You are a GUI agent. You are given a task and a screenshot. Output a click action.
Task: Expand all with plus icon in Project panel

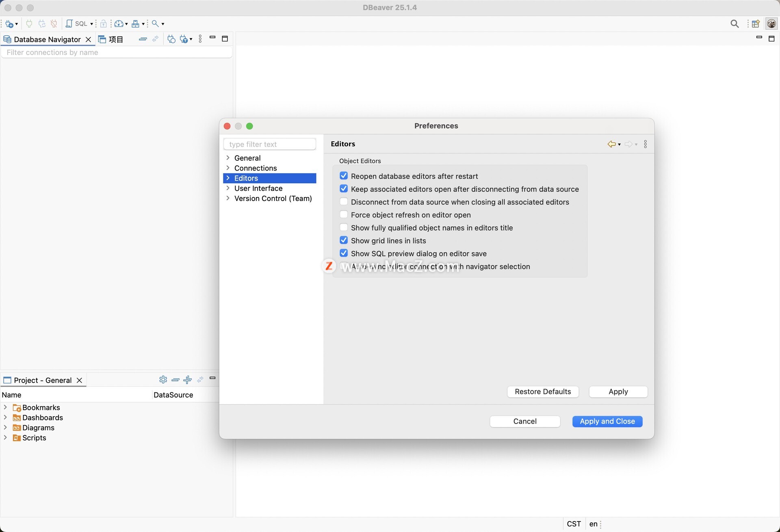[187, 380]
